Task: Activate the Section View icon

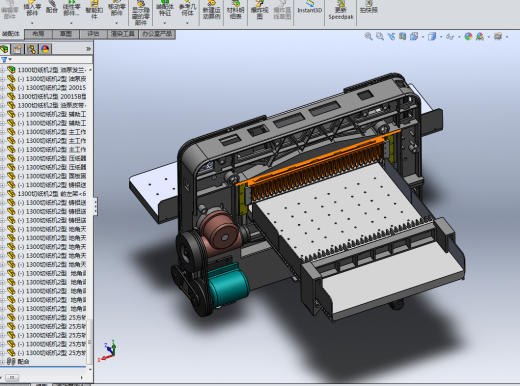Action: (x=402, y=36)
